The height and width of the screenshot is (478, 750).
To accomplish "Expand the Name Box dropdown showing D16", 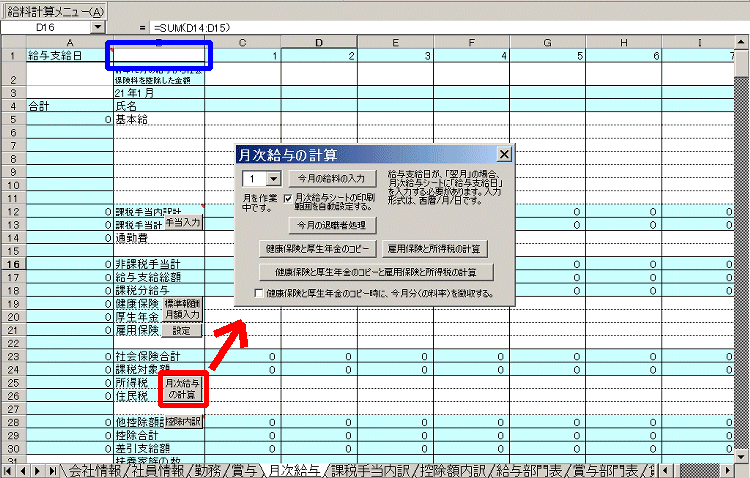I will click(x=97, y=27).
